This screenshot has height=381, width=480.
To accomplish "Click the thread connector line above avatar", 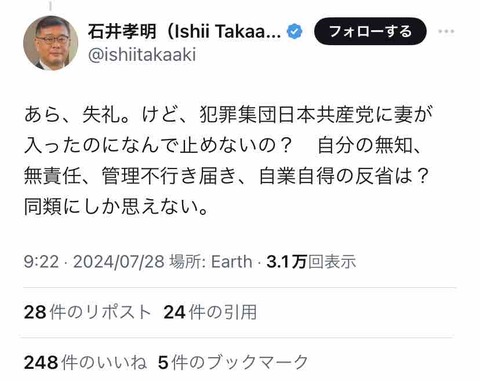I will [x=50, y=6].
